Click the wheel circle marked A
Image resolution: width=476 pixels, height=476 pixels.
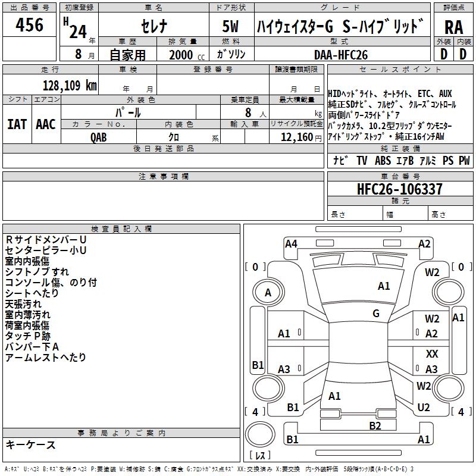click(268, 293)
